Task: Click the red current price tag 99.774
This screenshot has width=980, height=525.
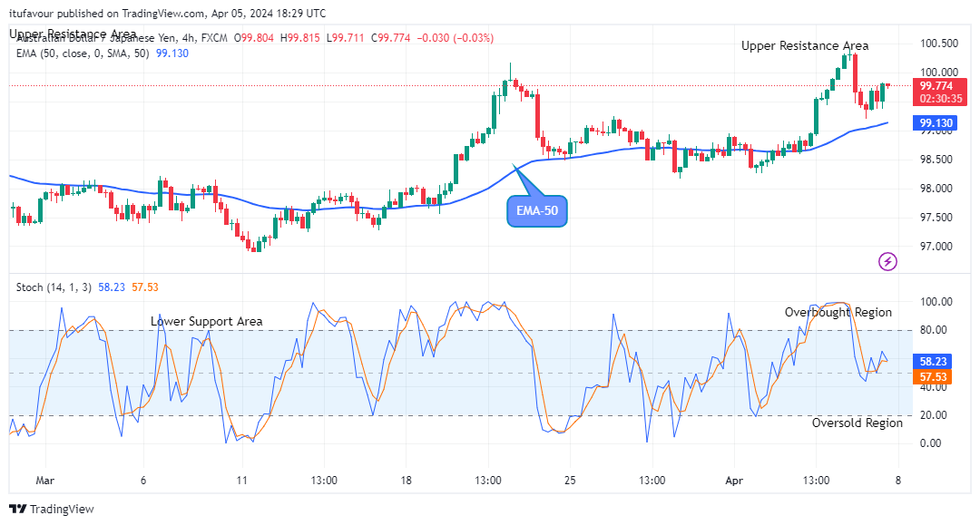Action: (939, 92)
